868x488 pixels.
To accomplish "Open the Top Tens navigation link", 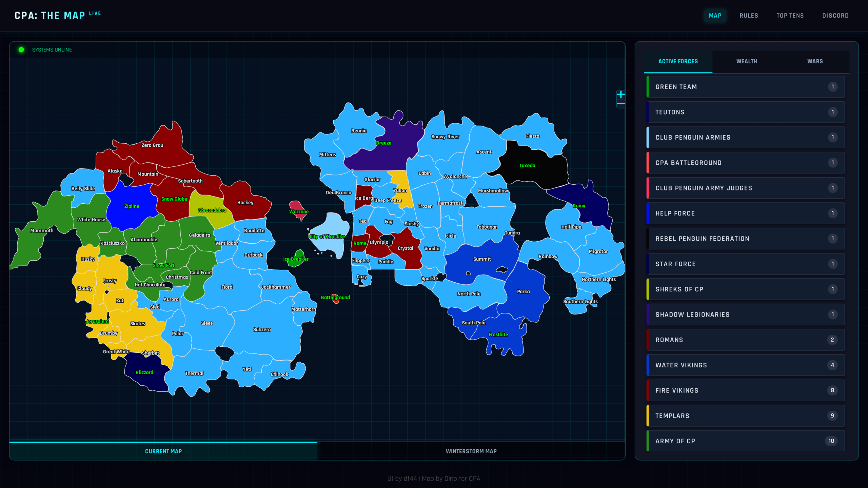I will click(x=790, y=16).
